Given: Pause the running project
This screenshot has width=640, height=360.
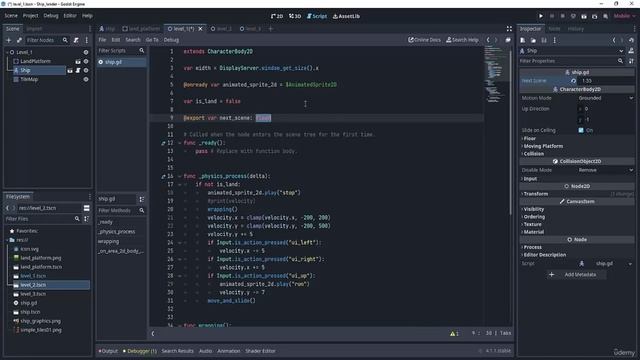Looking at the screenshot, I should pos(552,16).
